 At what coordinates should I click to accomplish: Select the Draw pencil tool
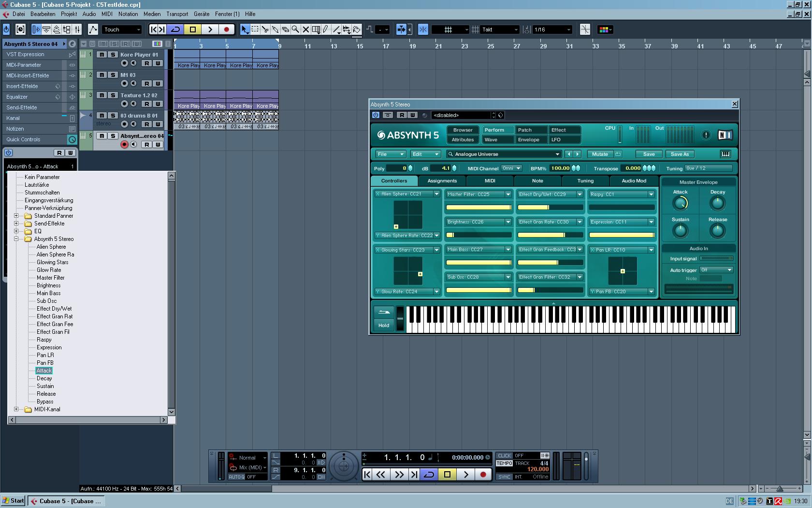(326, 30)
